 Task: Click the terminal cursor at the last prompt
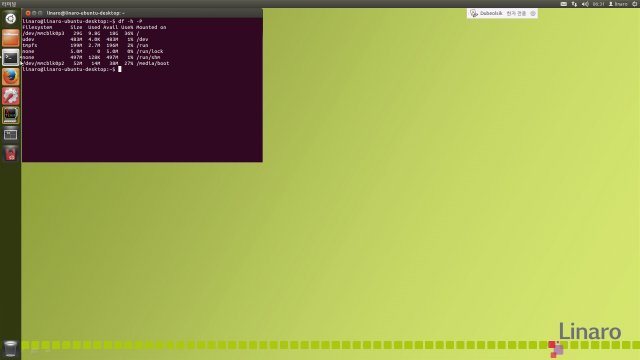(120, 69)
